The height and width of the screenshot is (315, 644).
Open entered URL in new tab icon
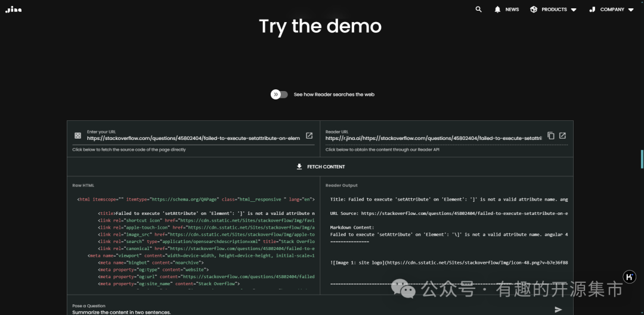click(309, 136)
